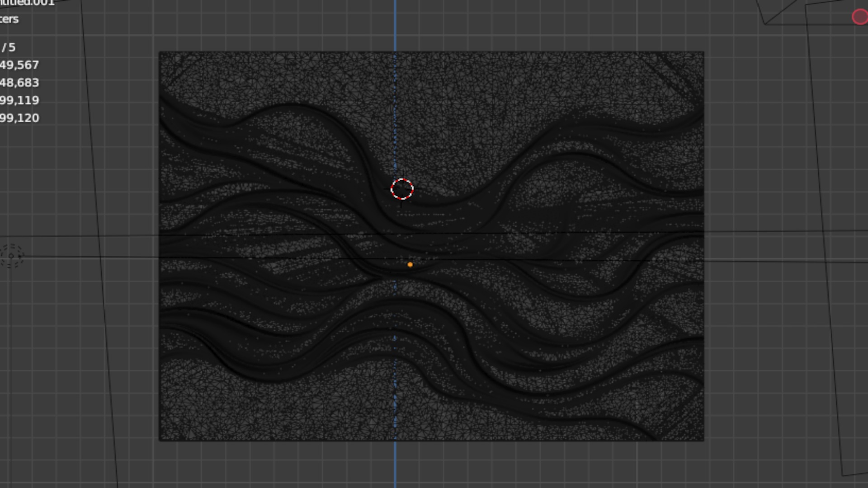Click the red X-axis gizmo circle

point(859,17)
